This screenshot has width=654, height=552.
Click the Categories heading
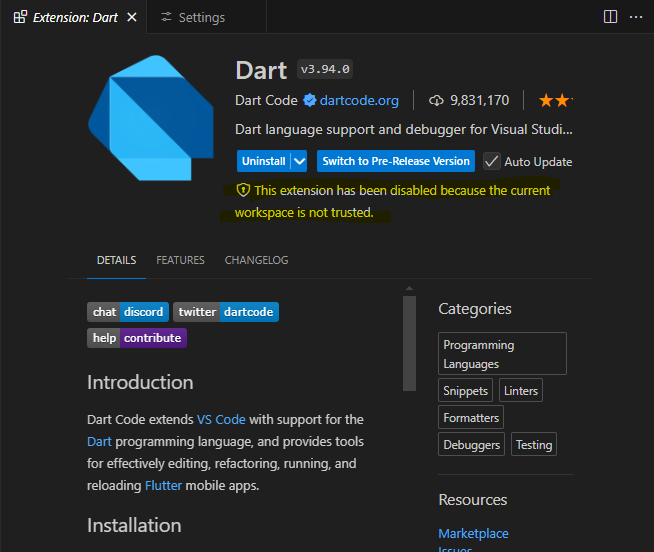point(475,309)
